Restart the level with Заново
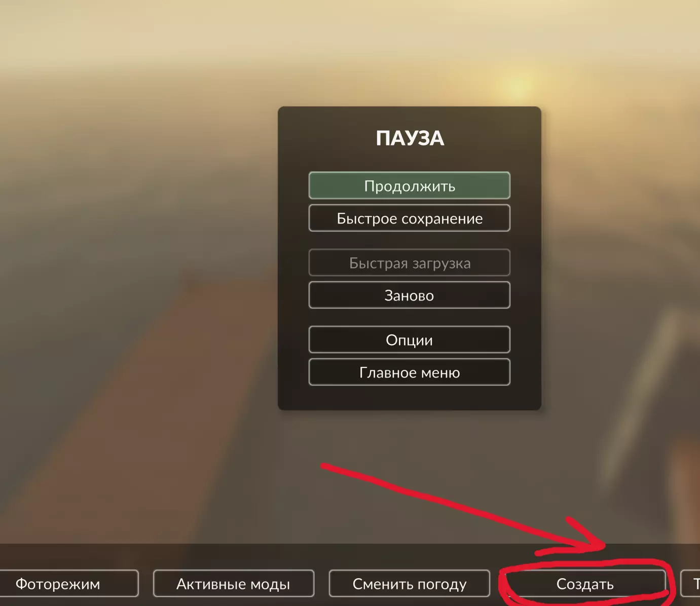This screenshot has width=700, height=606. pos(409,295)
